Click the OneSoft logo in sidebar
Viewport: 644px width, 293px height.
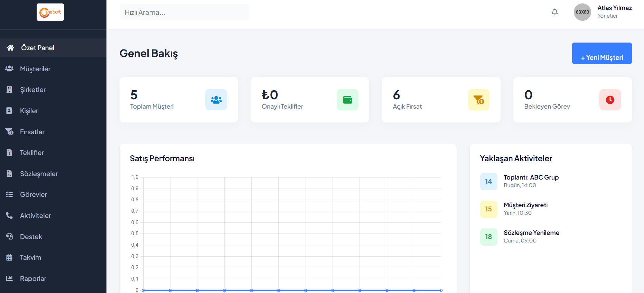(50, 12)
